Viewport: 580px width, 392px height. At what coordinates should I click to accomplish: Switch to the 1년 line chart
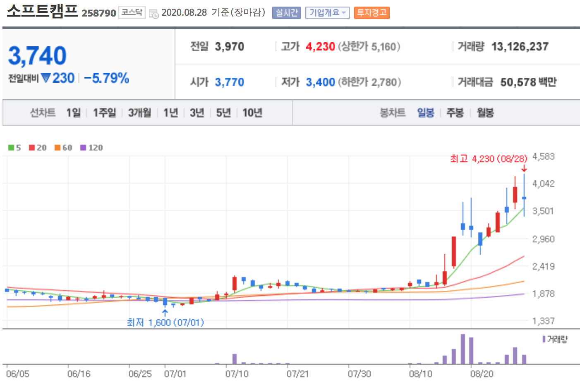171,112
